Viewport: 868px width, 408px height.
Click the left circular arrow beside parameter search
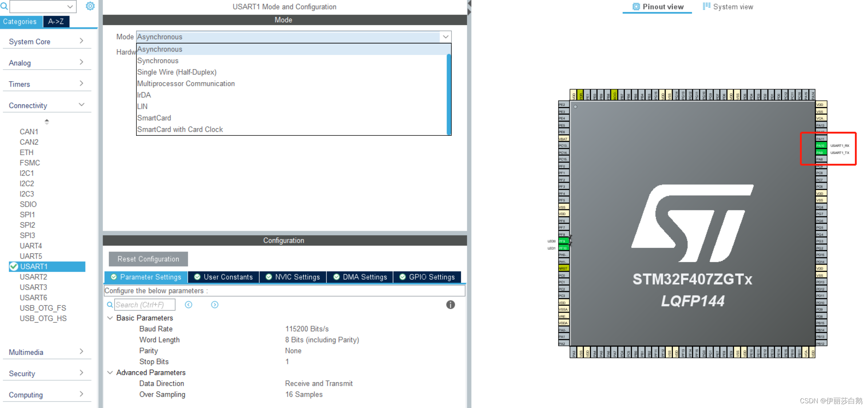pyautogui.click(x=189, y=305)
